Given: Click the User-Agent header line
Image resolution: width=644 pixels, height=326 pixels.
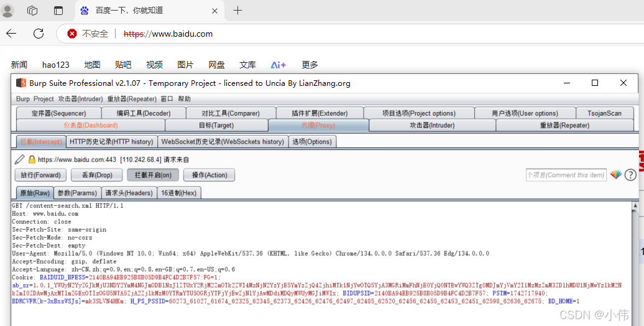Looking at the screenshot, I should [251, 253].
